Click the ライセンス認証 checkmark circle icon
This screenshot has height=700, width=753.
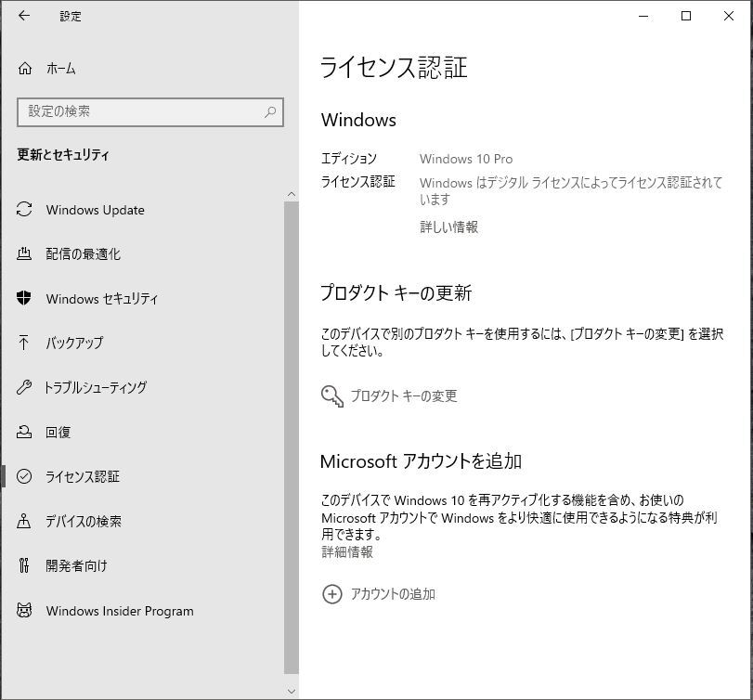[x=24, y=476]
